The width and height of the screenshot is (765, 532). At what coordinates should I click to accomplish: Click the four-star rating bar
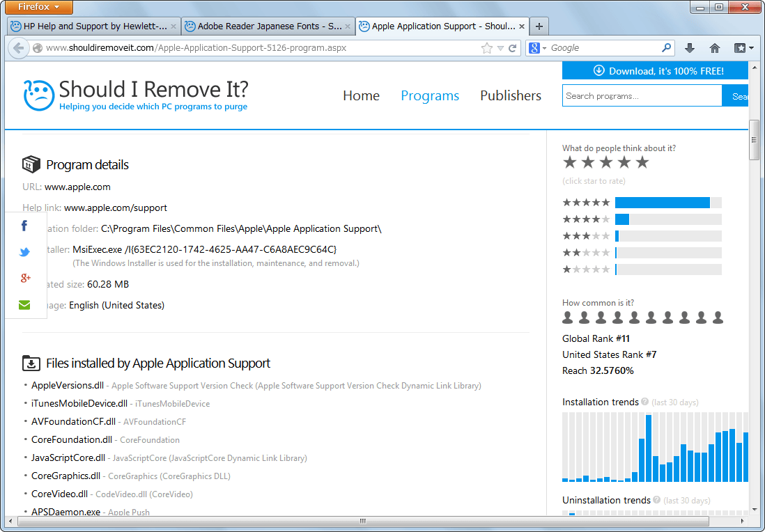pos(668,219)
